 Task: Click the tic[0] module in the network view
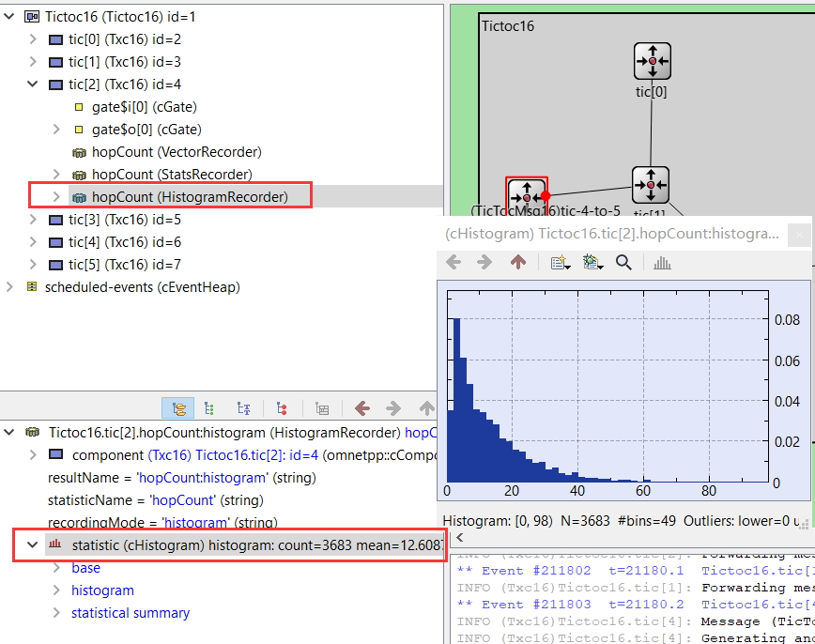tap(652, 61)
